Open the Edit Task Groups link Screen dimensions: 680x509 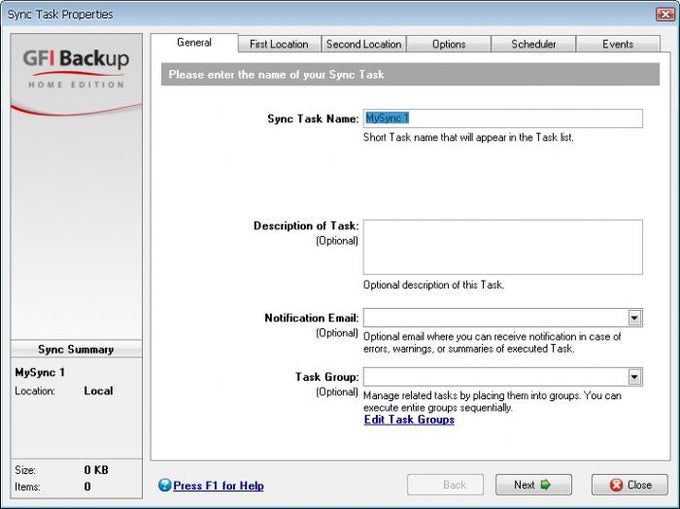click(409, 420)
